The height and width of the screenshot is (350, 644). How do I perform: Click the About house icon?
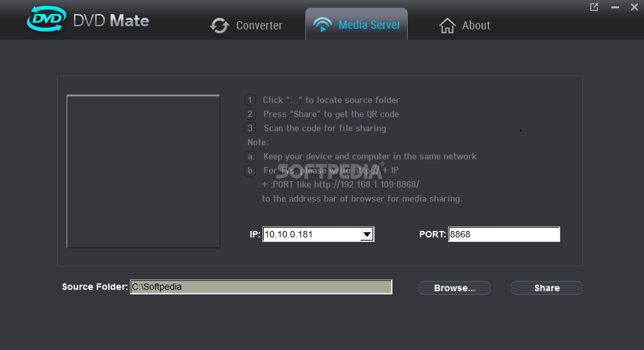coord(447,26)
